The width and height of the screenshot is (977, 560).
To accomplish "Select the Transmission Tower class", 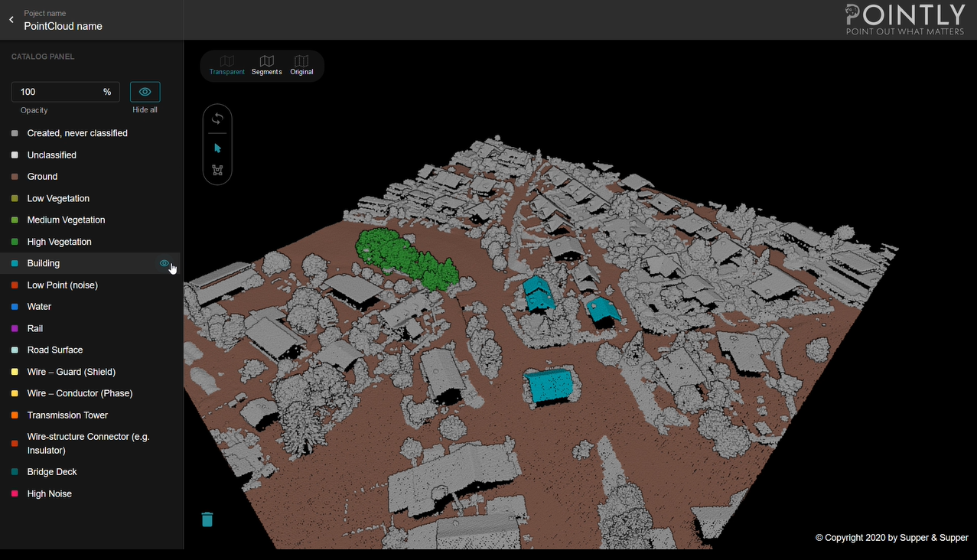I will click(67, 415).
